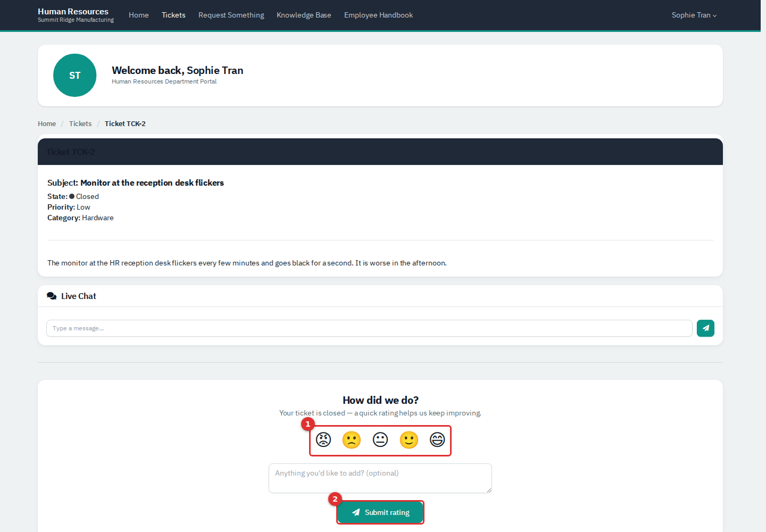This screenshot has width=766, height=532.
Task: Click 'Human Resources Department Portal' subtitle
Action: point(164,81)
